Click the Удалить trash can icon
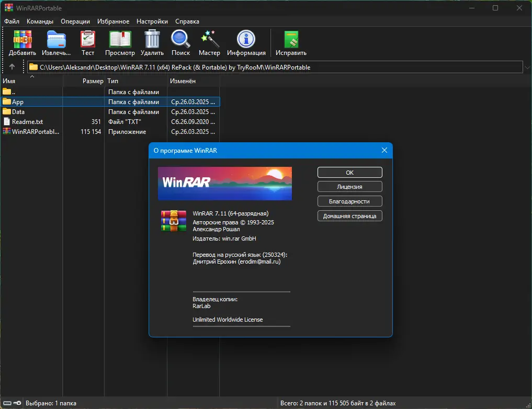 [x=152, y=39]
